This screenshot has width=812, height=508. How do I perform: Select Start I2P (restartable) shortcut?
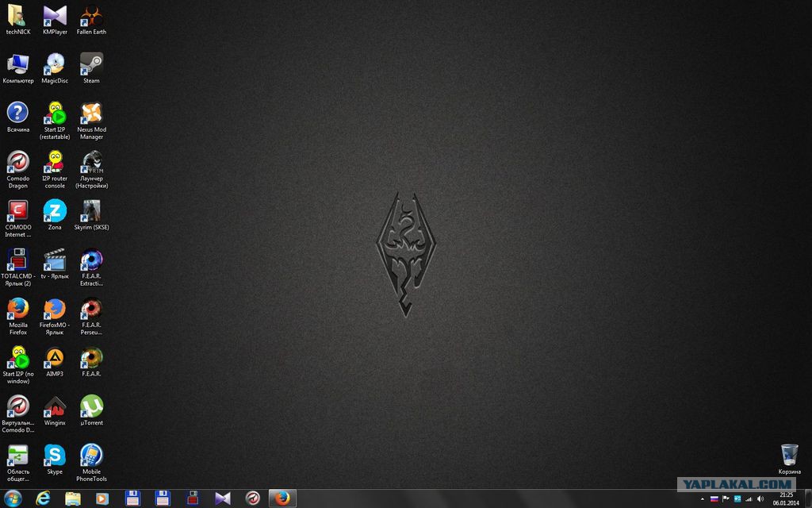point(55,121)
